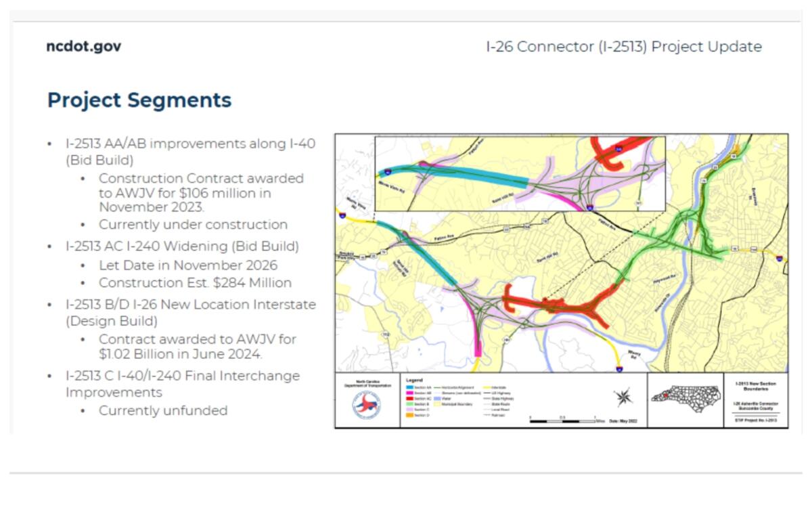812x520 pixels.
Task: Click the NCDOT seal logo
Action: [x=367, y=405]
